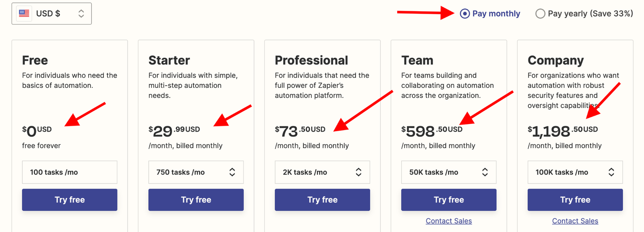Open the USD $ currency selector
This screenshot has width=644, height=232.
pos(52,13)
